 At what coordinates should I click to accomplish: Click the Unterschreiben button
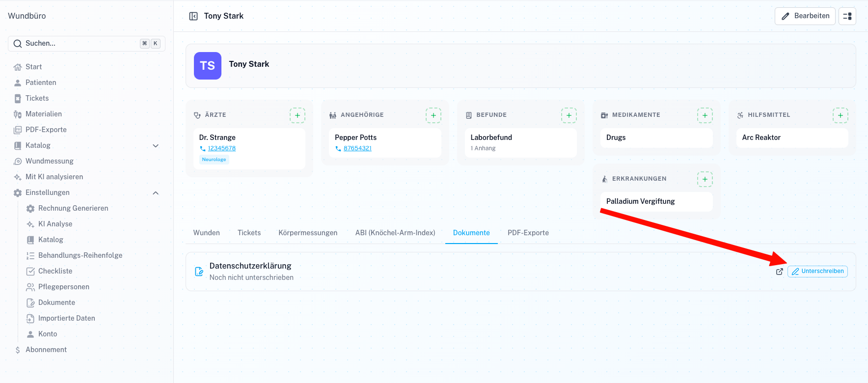(817, 272)
